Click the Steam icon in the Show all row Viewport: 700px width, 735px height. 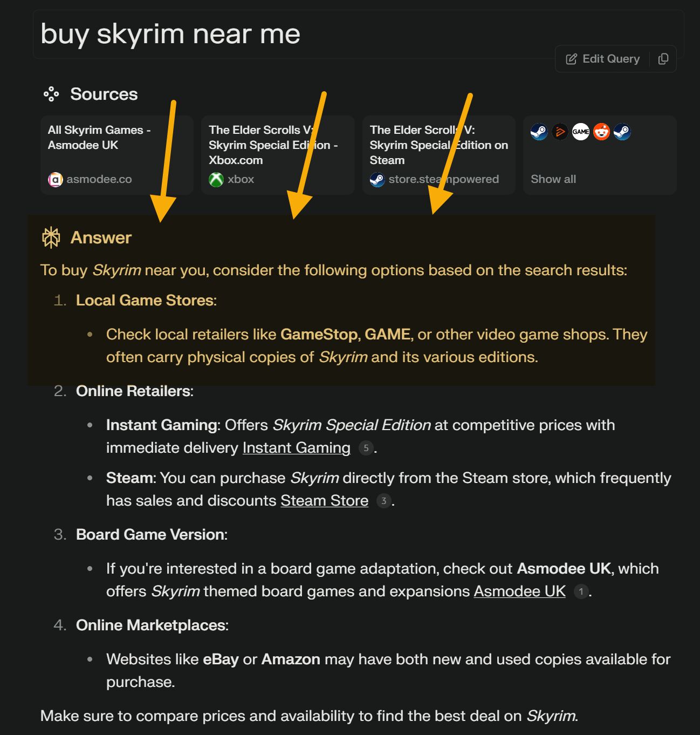539,132
